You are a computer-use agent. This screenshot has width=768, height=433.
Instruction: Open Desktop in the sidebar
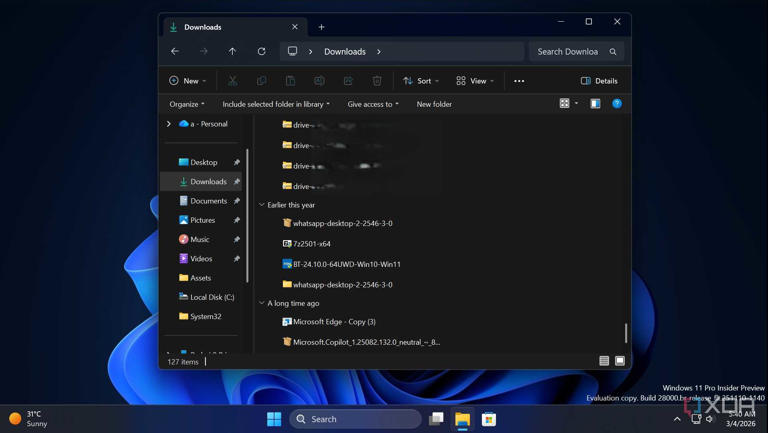coord(198,162)
